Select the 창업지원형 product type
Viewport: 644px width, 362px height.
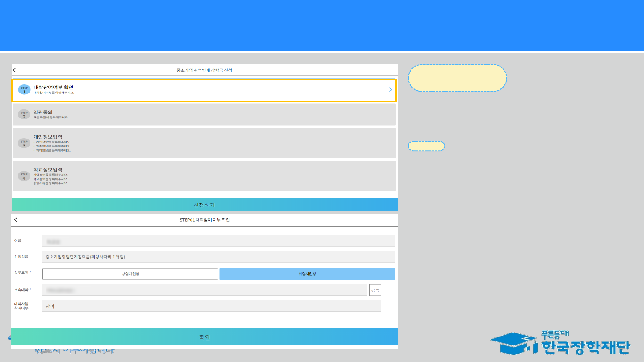click(130, 274)
